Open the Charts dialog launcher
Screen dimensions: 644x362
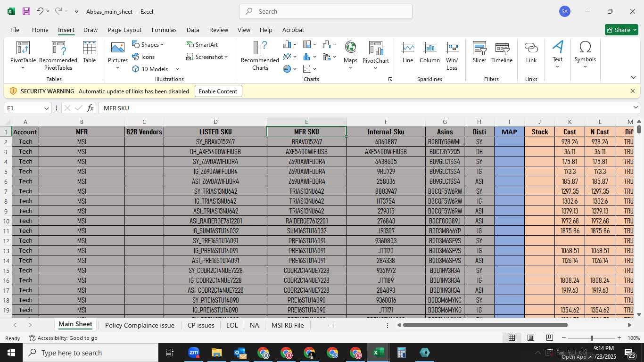390,79
